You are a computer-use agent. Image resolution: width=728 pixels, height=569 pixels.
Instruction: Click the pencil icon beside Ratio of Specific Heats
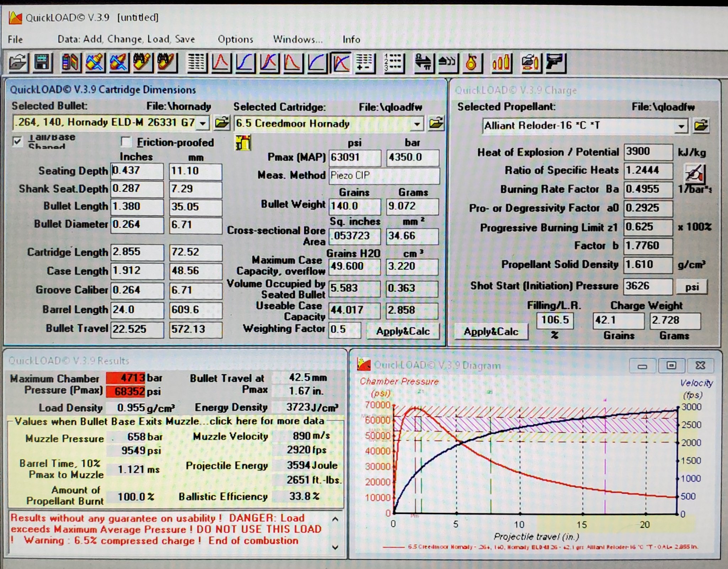point(694,174)
